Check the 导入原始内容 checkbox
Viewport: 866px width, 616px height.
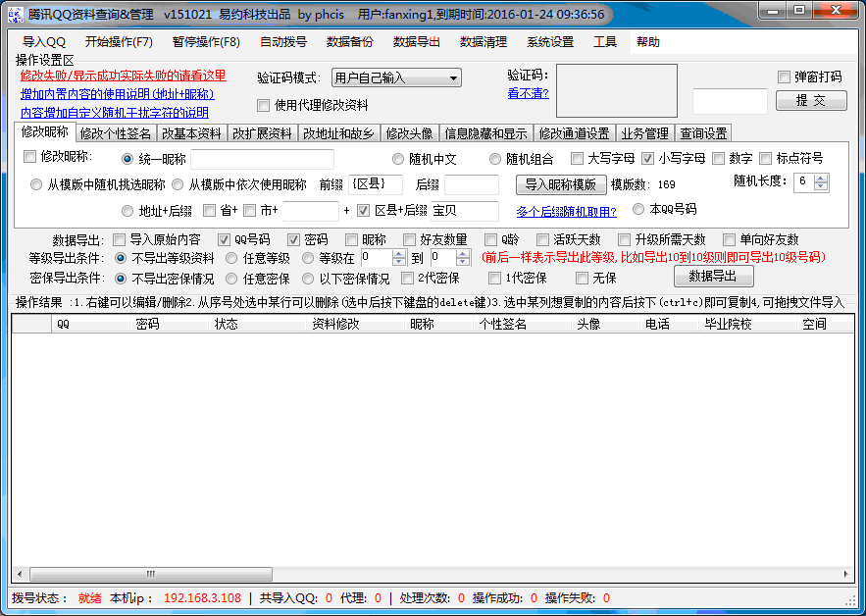pyautogui.click(x=119, y=239)
